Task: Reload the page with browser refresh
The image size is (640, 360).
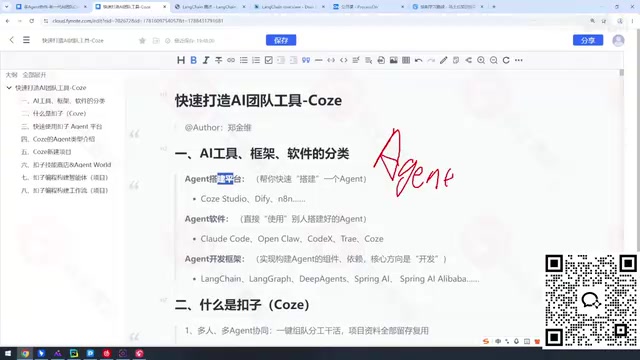Action: coord(31,21)
